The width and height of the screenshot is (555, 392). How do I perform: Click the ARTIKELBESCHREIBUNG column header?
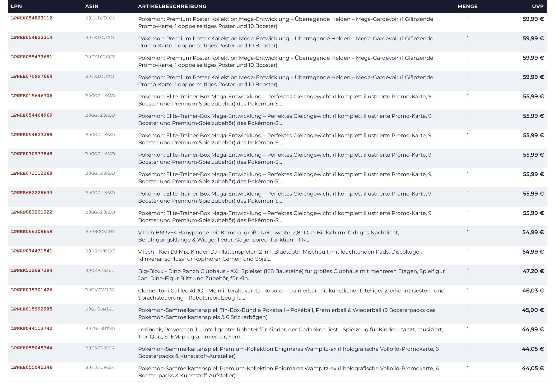172,6
